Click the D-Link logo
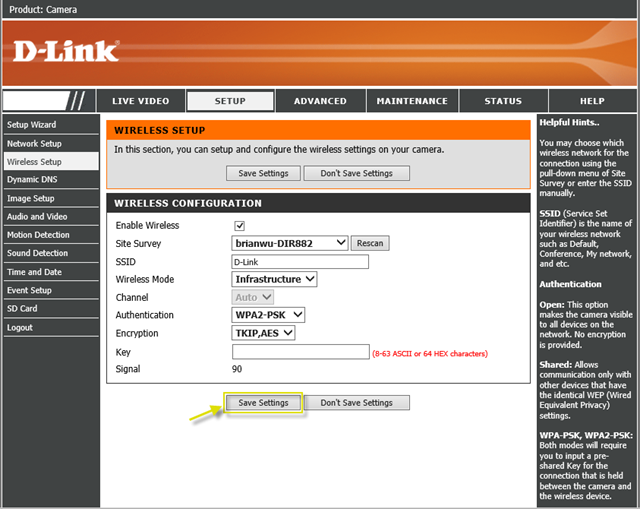This screenshot has height=509, width=640. click(x=66, y=50)
